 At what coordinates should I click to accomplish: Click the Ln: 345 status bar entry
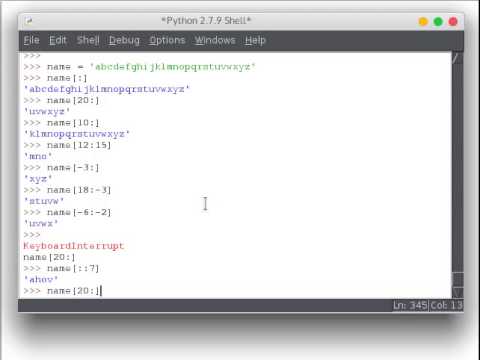pyautogui.click(x=410, y=305)
